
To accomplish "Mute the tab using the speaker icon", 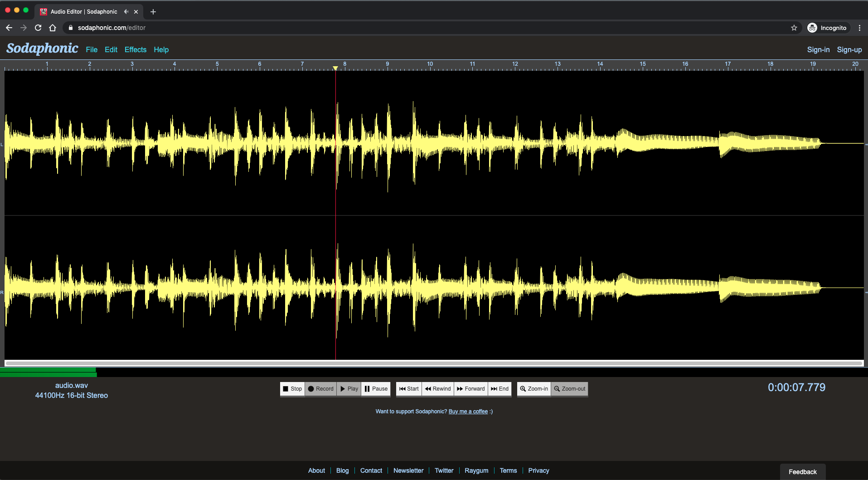I will [x=126, y=12].
